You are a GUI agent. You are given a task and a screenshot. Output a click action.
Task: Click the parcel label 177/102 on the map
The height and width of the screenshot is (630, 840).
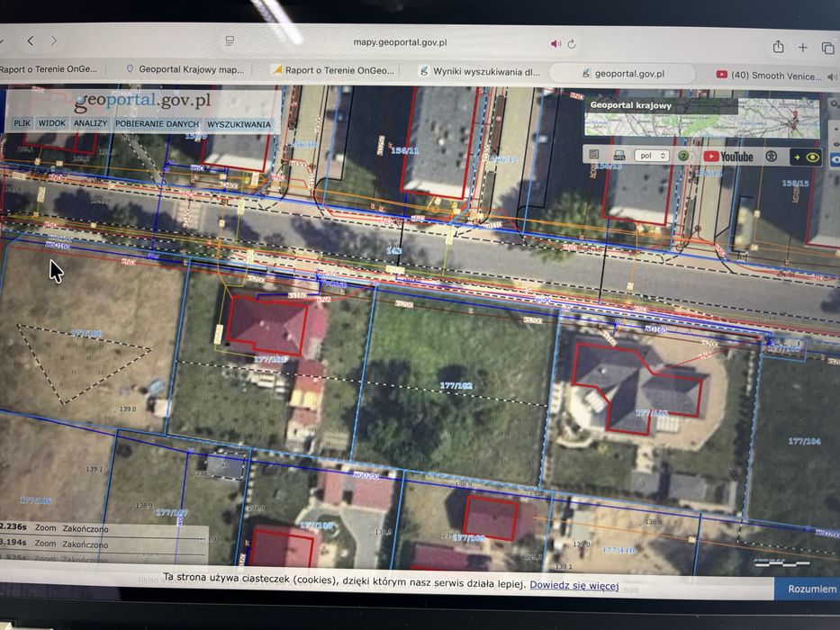[x=456, y=385]
